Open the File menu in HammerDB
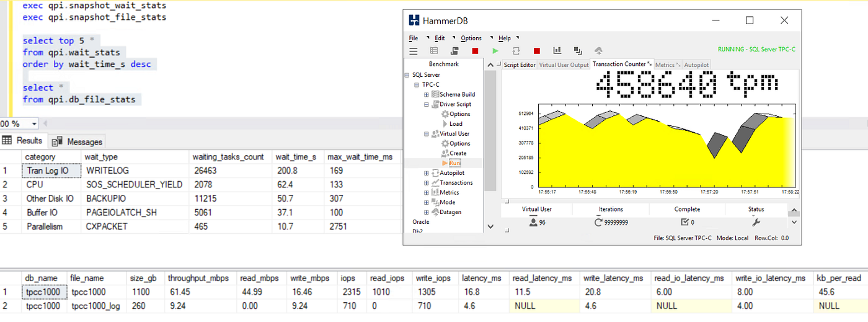The width and height of the screenshot is (868, 322). pos(414,38)
